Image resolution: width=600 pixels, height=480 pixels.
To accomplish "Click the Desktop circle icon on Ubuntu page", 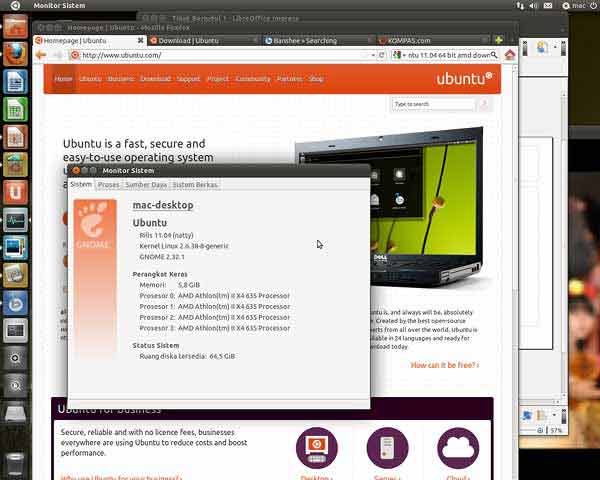I will [317, 448].
